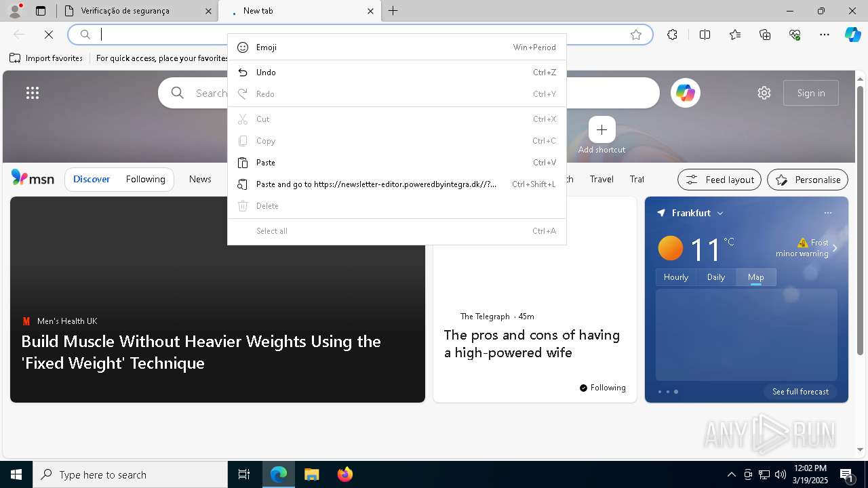Open the msn logo link
This screenshot has width=868, height=488.
(33, 178)
